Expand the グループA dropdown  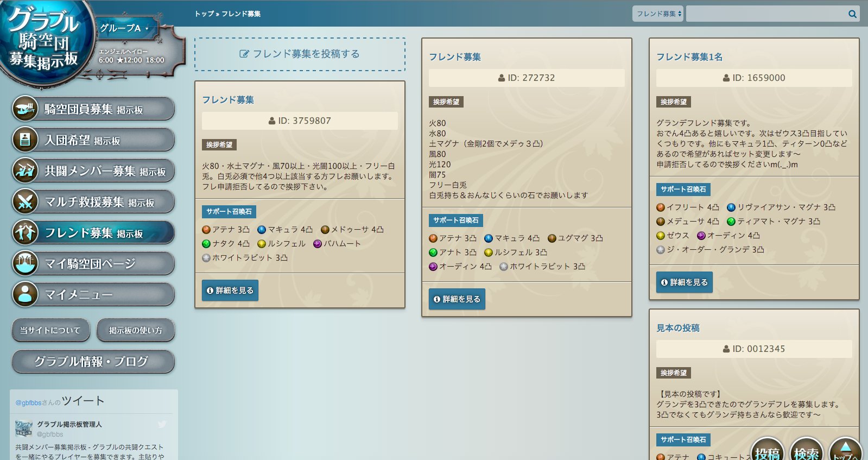125,28
